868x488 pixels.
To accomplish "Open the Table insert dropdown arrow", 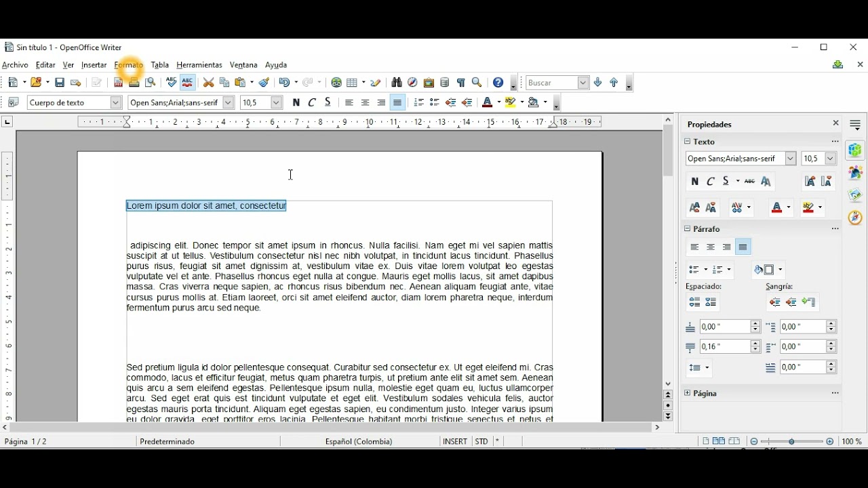I will (x=364, y=83).
